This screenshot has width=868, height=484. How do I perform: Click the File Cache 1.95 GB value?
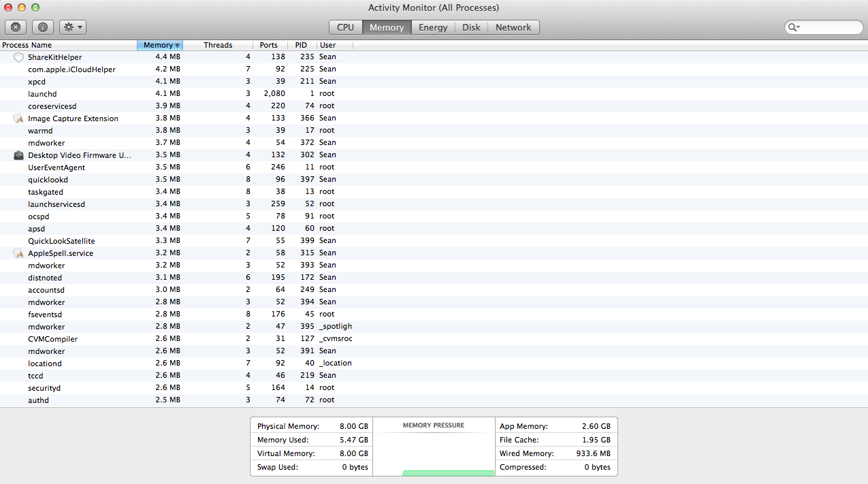tap(596, 440)
